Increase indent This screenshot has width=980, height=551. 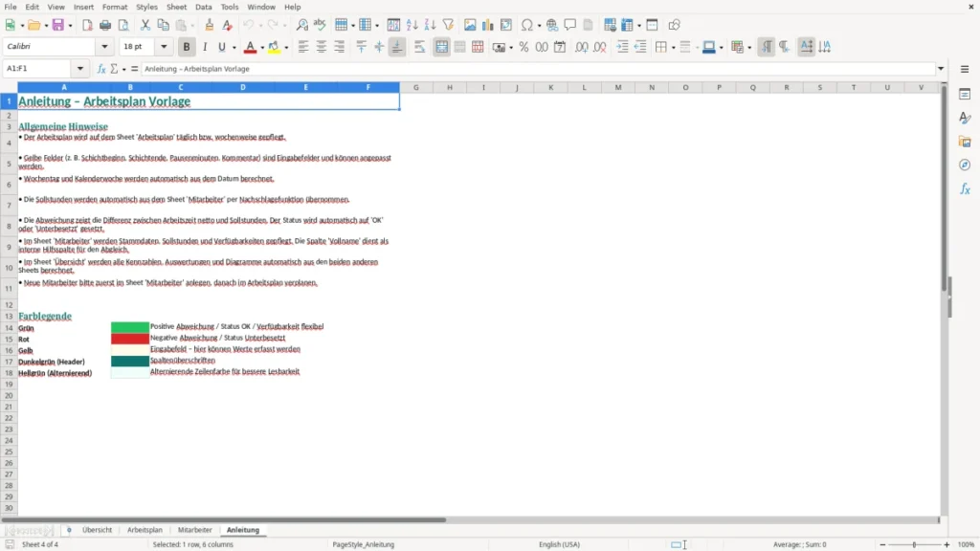pyautogui.click(x=622, y=47)
